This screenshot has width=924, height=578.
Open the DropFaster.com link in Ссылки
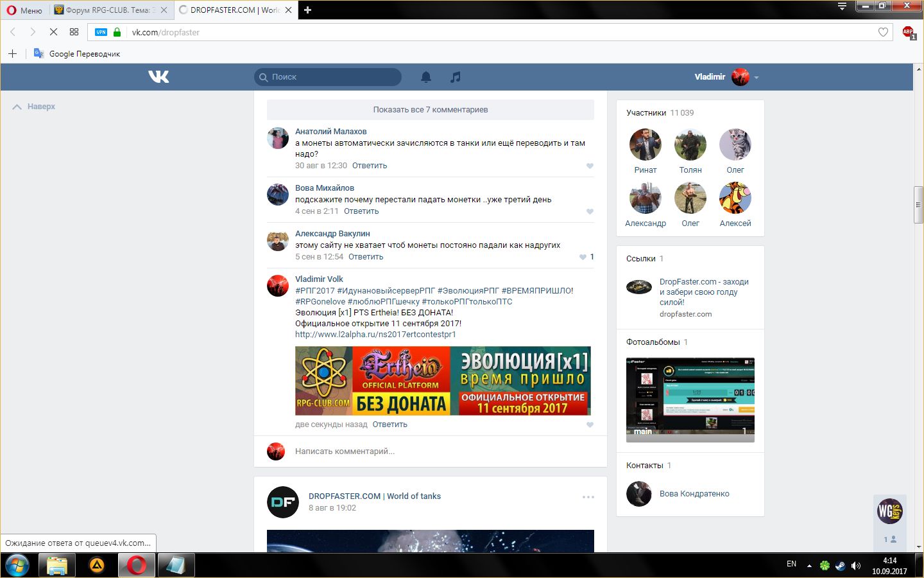[704, 292]
